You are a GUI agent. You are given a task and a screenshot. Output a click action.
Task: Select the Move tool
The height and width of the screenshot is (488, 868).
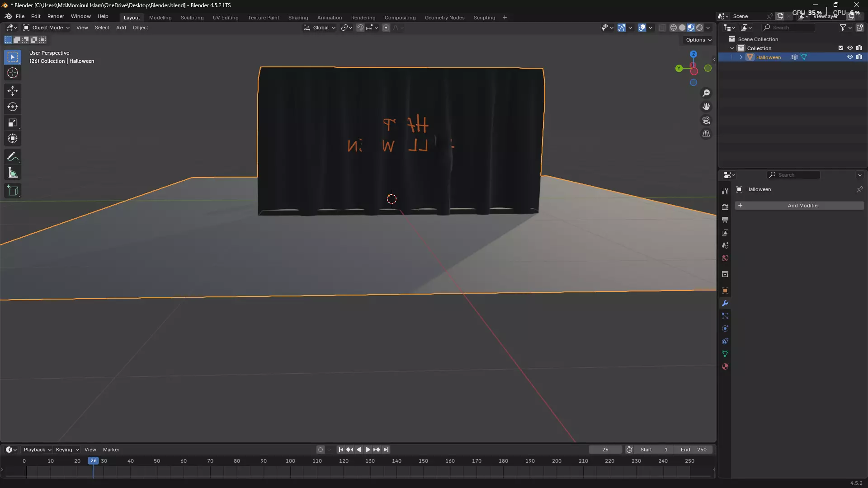point(13,91)
